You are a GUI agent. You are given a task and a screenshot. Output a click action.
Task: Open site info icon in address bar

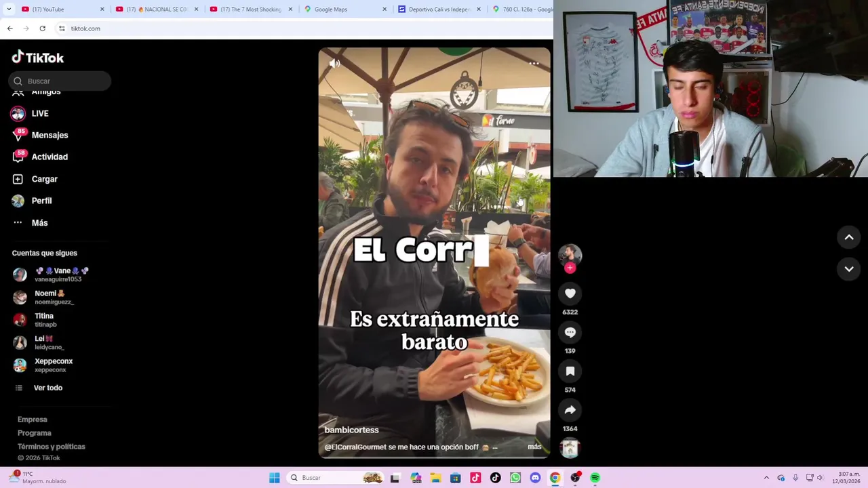(62, 28)
